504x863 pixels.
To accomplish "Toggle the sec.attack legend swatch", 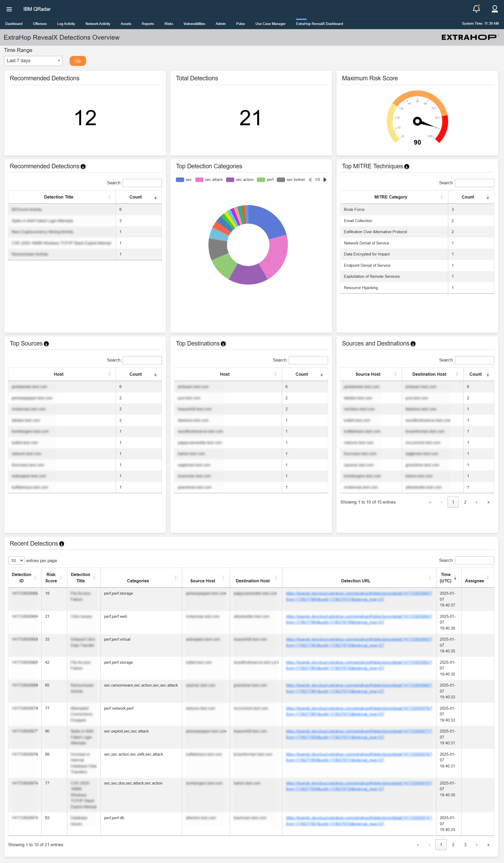I will (199, 180).
